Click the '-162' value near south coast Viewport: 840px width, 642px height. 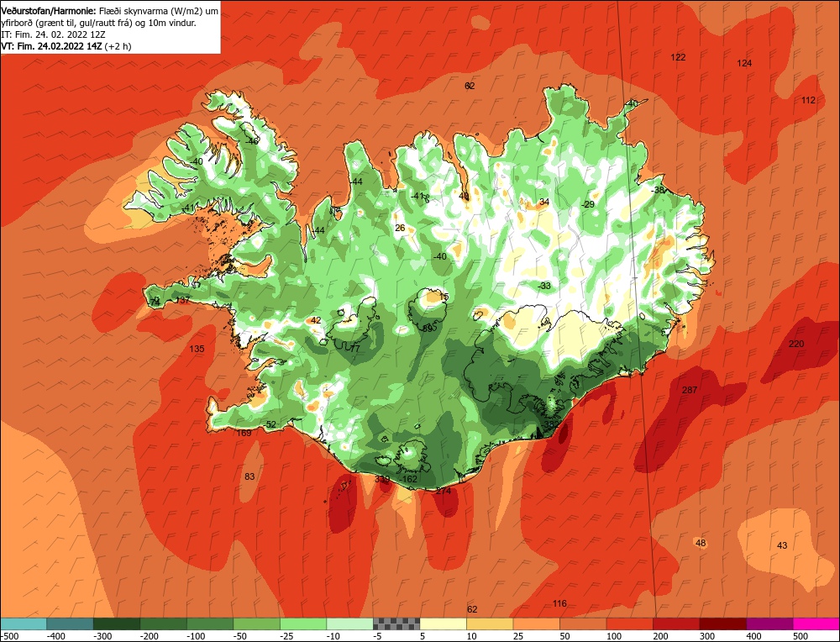point(409,479)
